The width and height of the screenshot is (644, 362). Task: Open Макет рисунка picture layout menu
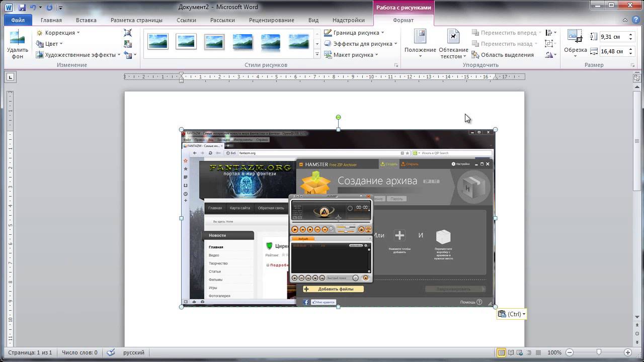click(351, 55)
